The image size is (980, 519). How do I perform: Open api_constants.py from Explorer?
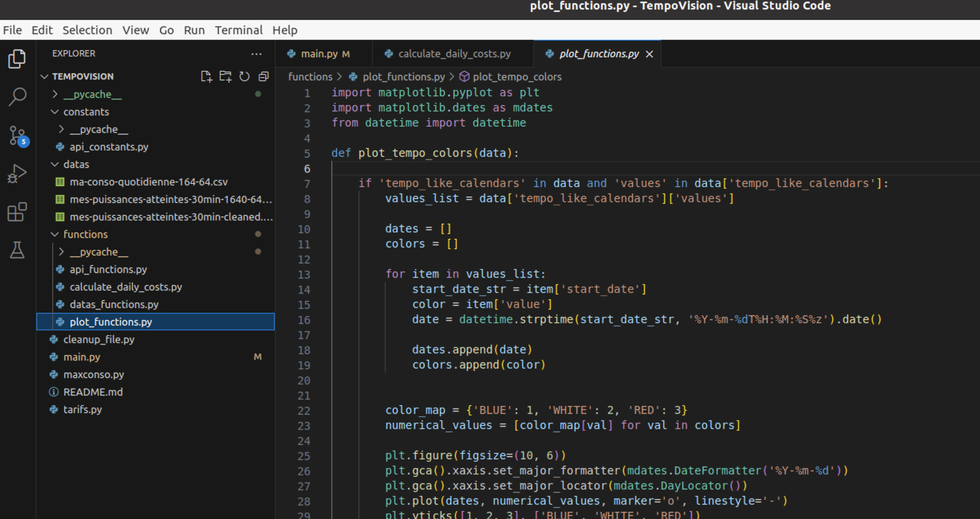tap(155, 147)
